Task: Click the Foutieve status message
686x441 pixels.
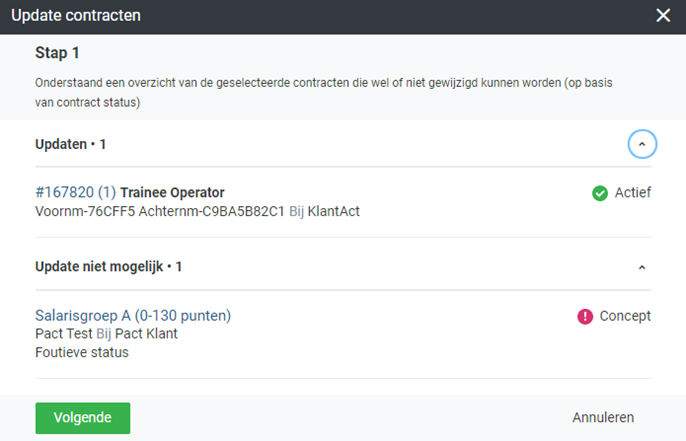Action: [82, 352]
